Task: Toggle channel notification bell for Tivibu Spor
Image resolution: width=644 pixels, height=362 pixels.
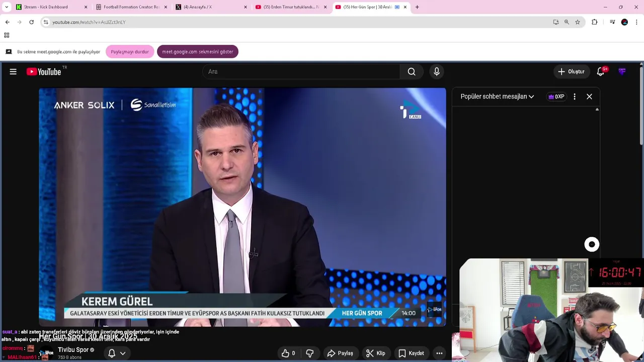Action: coord(112,353)
